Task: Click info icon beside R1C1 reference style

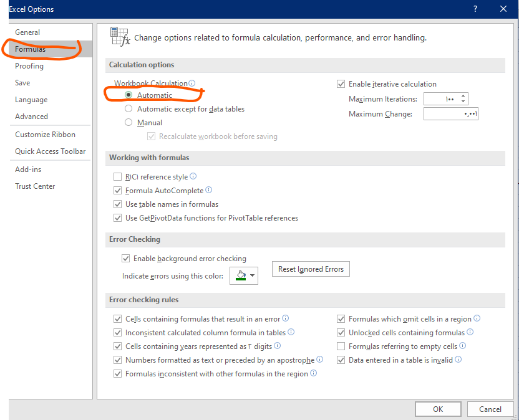Action: click(x=193, y=176)
